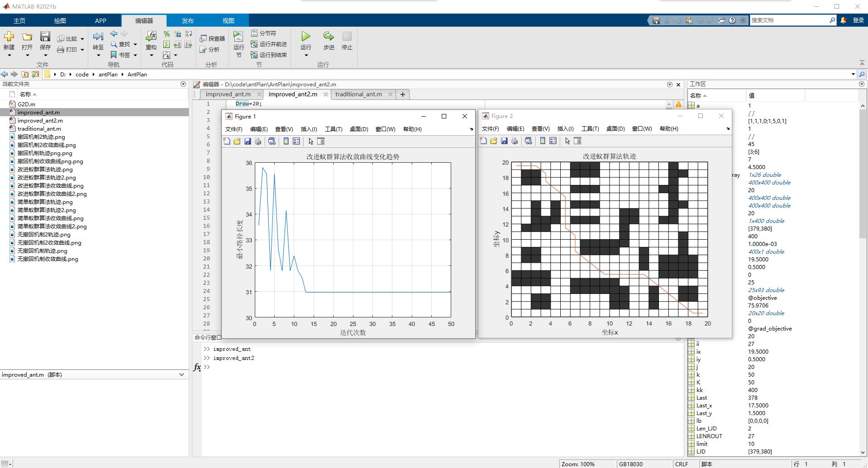Viewport: 868px width, 468px height.
Task: Click the open-file icon in Figure 2 toolbar
Action: pyautogui.click(x=493, y=141)
